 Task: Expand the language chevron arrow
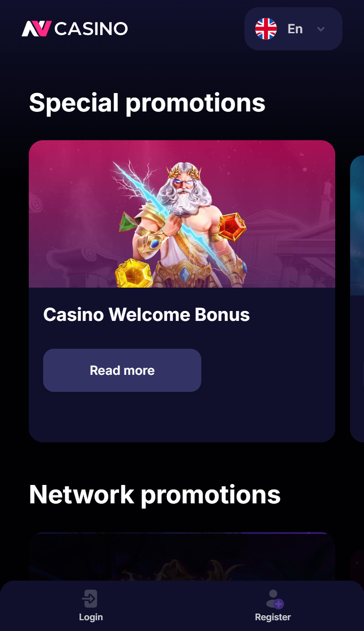pos(321,29)
